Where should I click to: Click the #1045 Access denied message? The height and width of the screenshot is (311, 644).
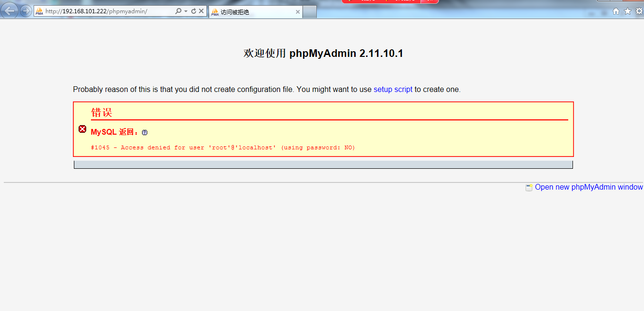(223, 147)
